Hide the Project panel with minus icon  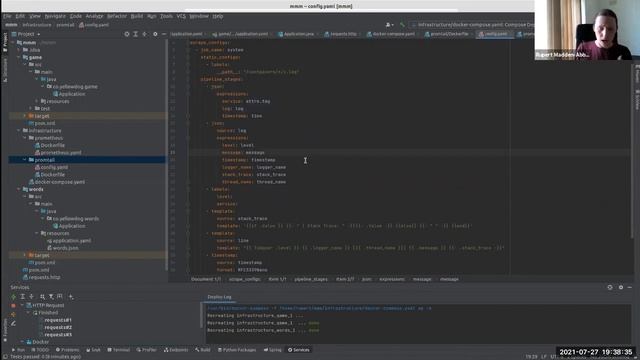coord(164,34)
